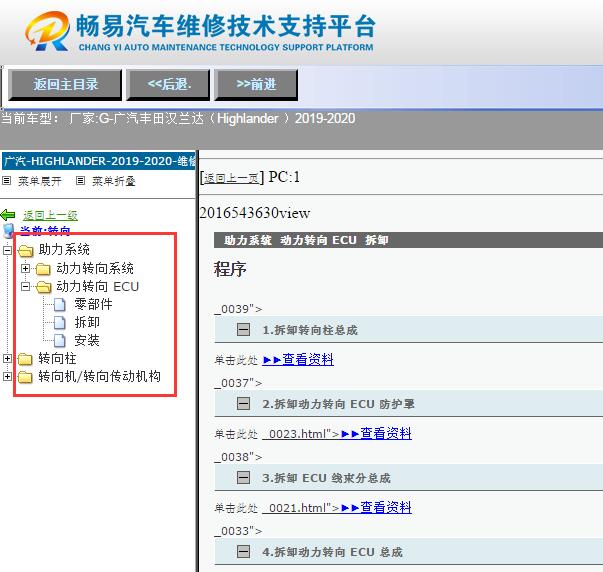Open the 零部件 page
Viewport: 603px width, 572px height.
[x=93, y=304]
